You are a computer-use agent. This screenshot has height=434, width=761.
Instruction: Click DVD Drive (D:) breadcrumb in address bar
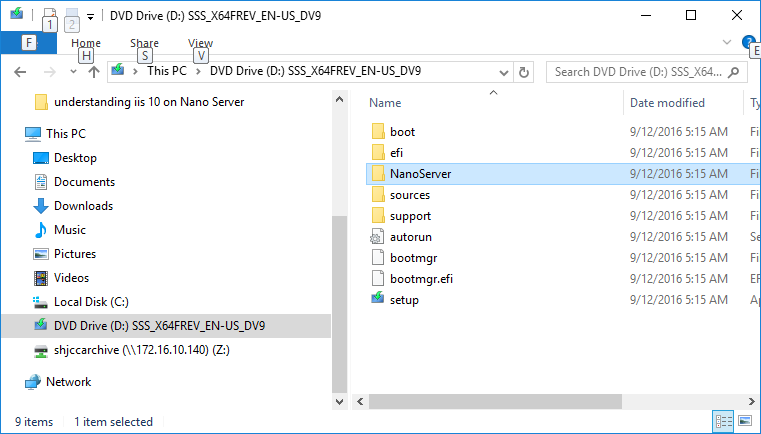click(x=315, y=71)
